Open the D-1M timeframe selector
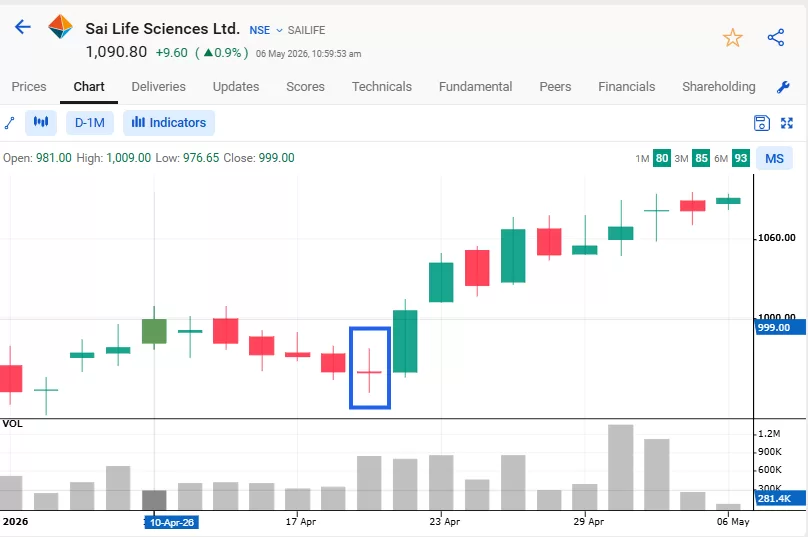Viewport: 808px width, 537px height. [90, 123]
